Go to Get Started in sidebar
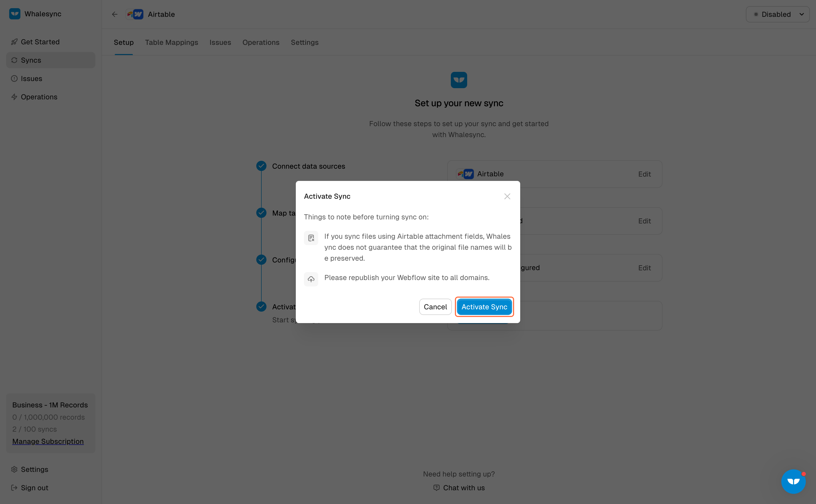The width and height of the screenshot is (816, 504). point(51,42)
